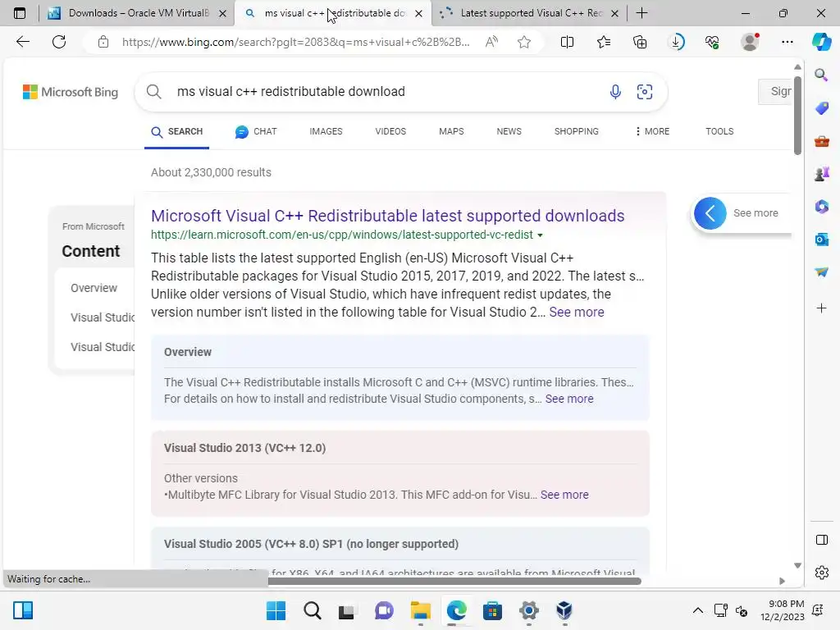
Task: Open sidebar settings gear icon
Action: point(821,573)
